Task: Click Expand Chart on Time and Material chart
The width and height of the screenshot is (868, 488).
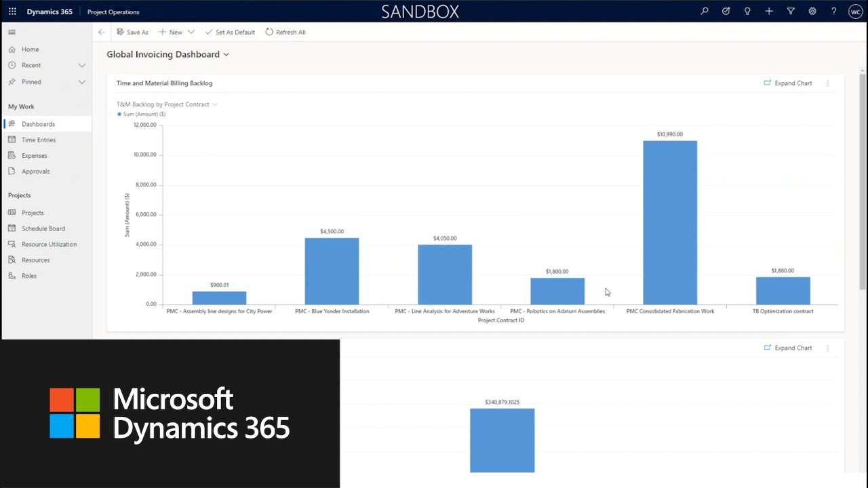Action: click(787, 83)
